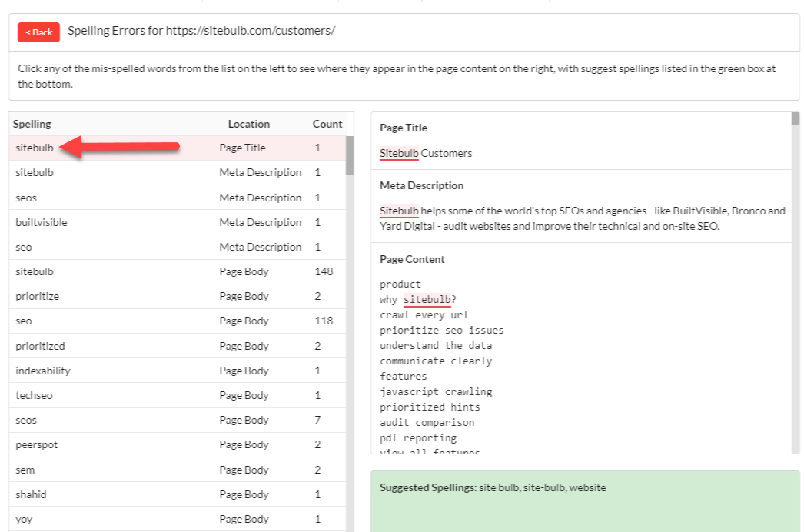The width and height of the screenshot is (804, 532).
Task: Sort by the Spelling column header
Action: tap(32, 124)
